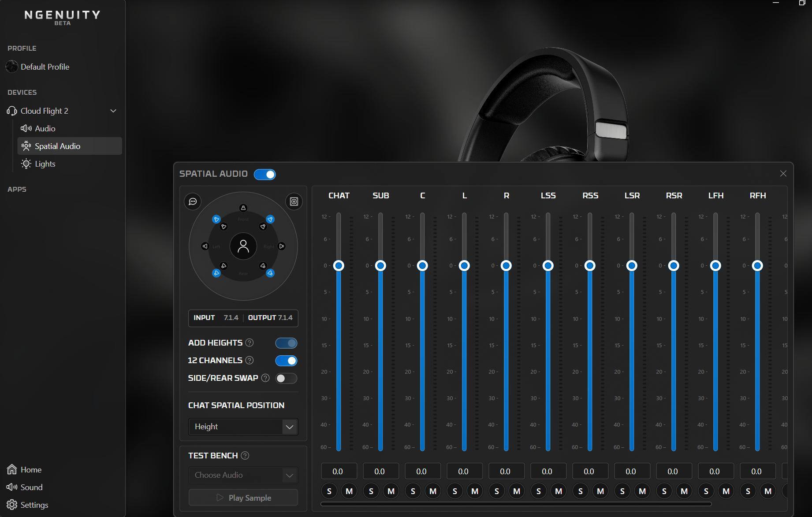Collapse the Cloud Flight 2 device list
Viewport: 812px width, 517px height.
click(x=113, y=111)
